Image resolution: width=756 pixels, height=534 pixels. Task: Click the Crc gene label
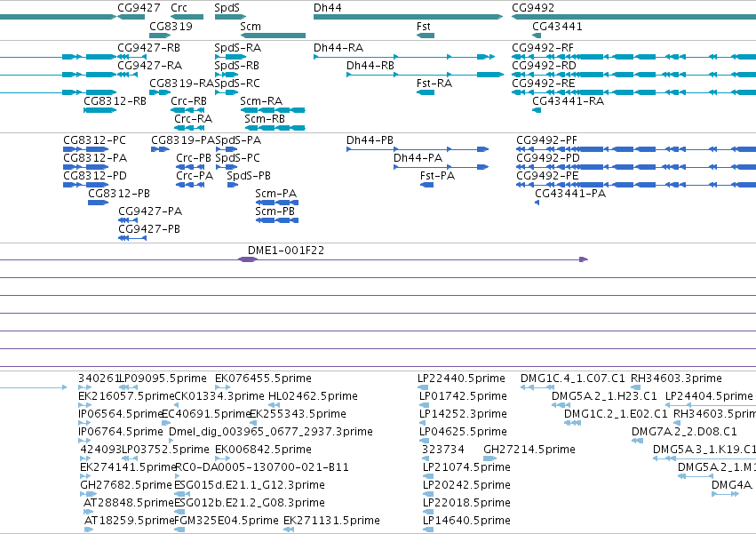(179, 8)
